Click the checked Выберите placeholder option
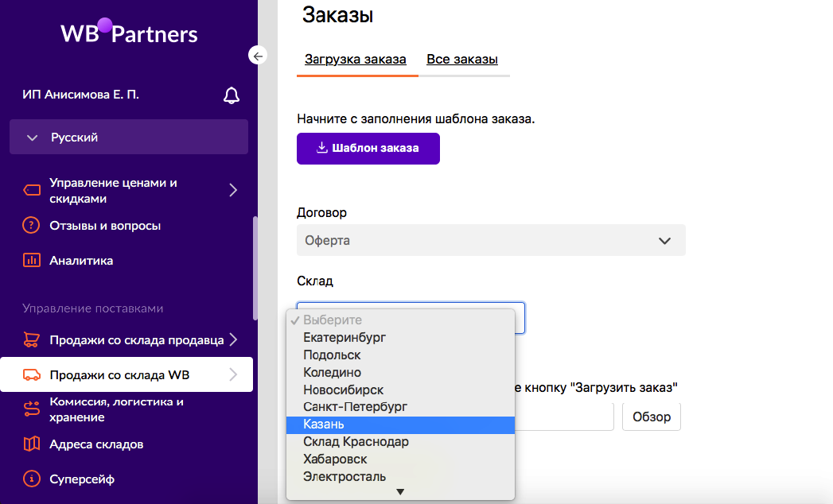 [x=400, y=320]
